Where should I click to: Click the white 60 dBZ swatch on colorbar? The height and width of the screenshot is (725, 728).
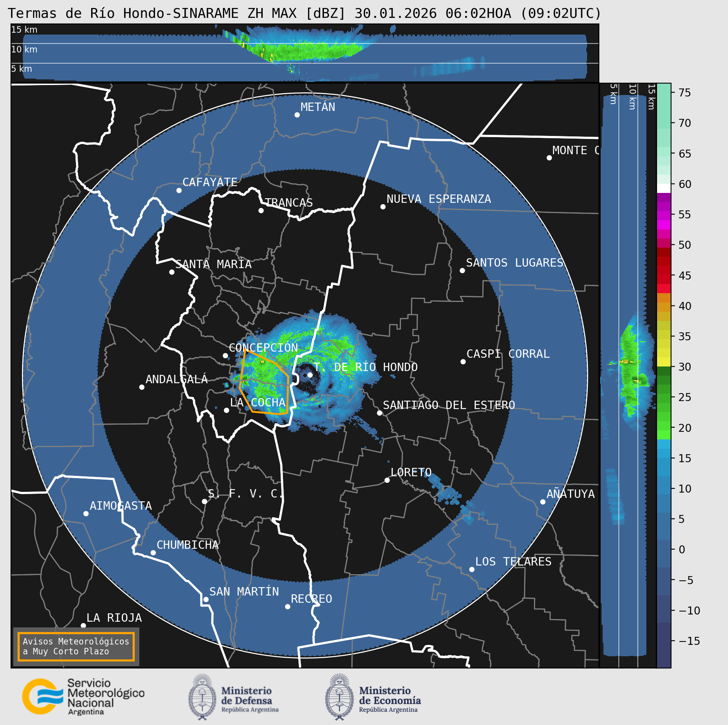click(663, 188)
